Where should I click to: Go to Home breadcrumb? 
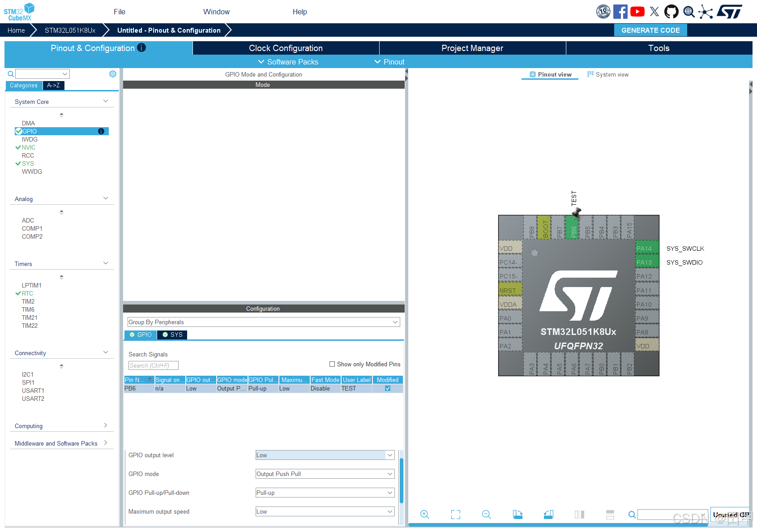[16, 30]
